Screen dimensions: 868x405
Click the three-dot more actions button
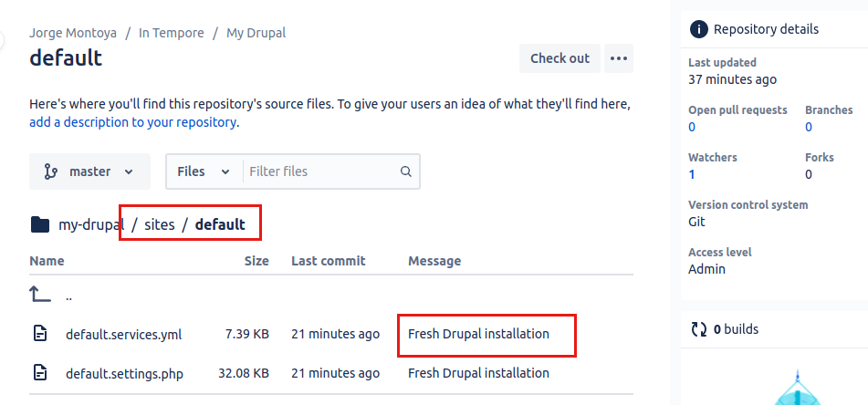619,58
